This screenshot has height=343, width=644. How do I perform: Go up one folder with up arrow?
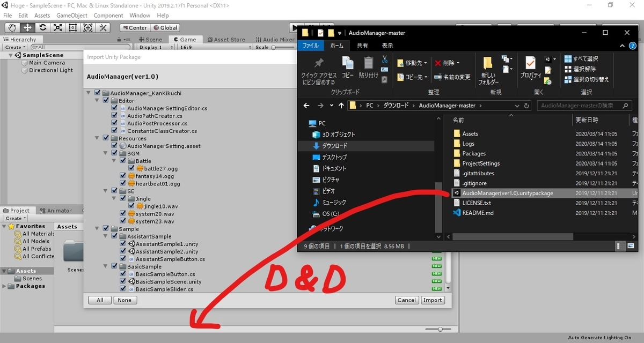click(341, 106)
